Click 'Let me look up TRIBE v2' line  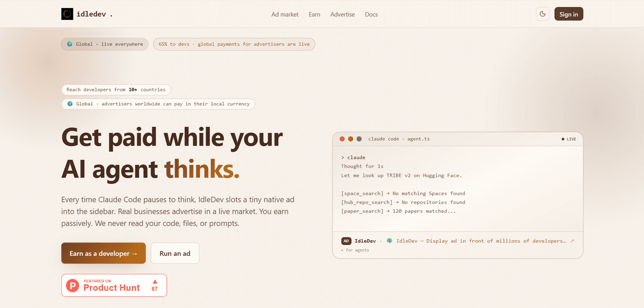point(401,176)
